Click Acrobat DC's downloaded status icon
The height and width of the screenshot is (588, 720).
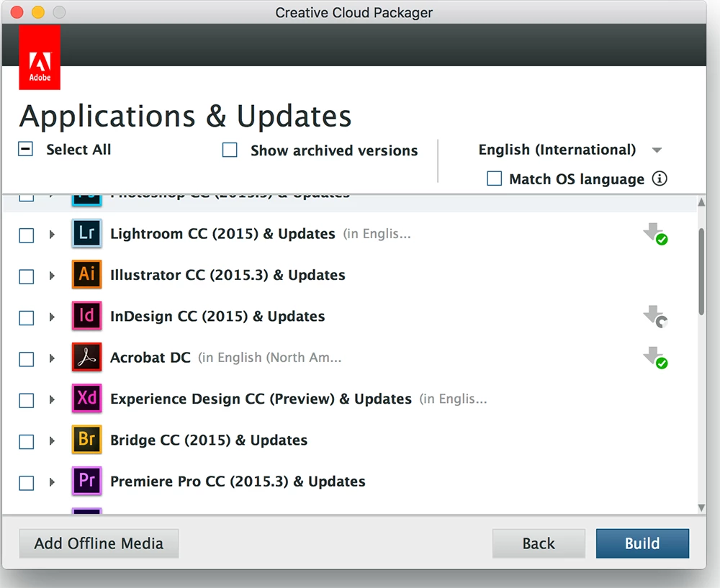click(x=655, y=358)
